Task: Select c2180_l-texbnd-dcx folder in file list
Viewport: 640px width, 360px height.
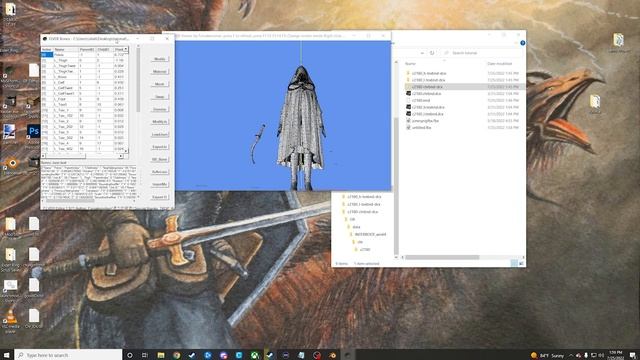Action: tap(428, 80)
